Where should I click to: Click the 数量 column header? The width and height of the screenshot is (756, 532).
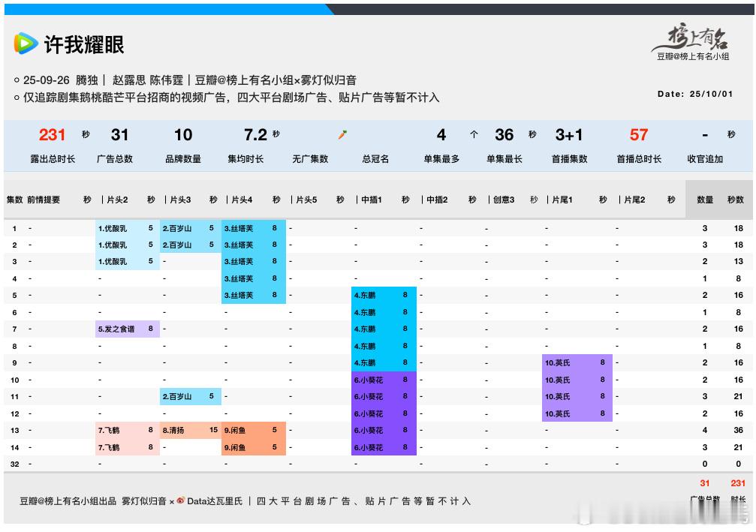[x=705, y=200]
